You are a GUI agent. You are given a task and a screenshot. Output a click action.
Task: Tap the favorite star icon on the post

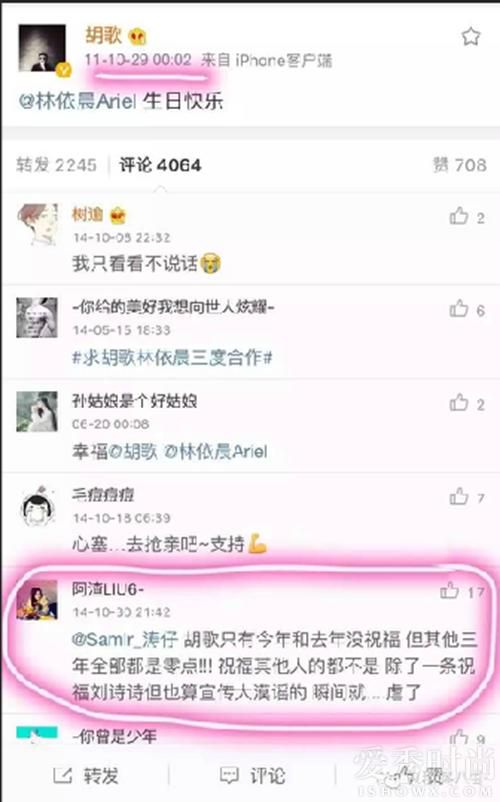[470, 37]
